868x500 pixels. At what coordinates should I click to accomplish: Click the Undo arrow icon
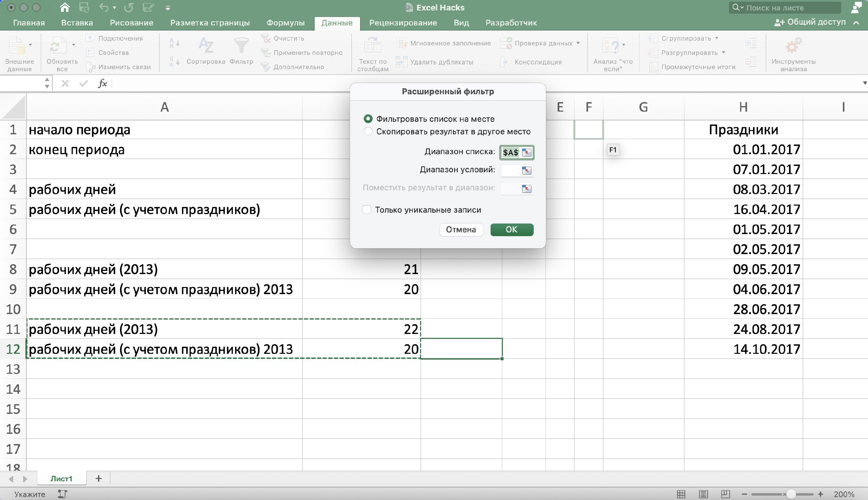pyautogui.click(x=104, y=7)
